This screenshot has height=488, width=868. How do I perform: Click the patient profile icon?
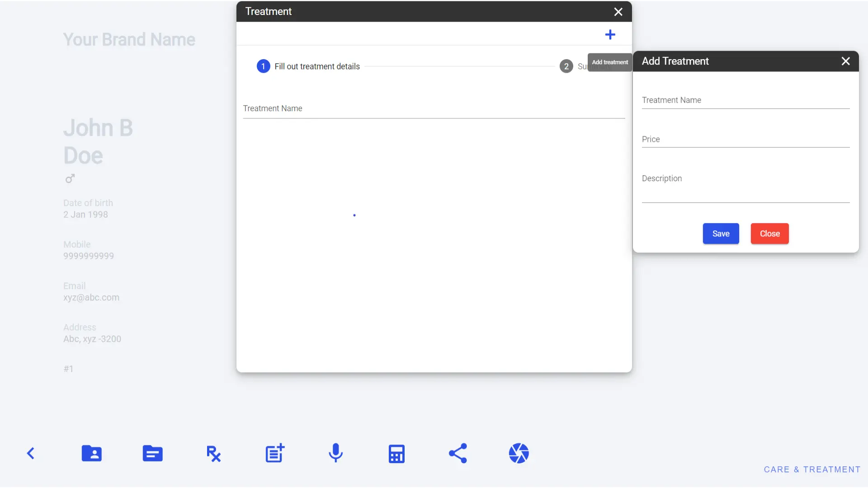coord(92,454)
